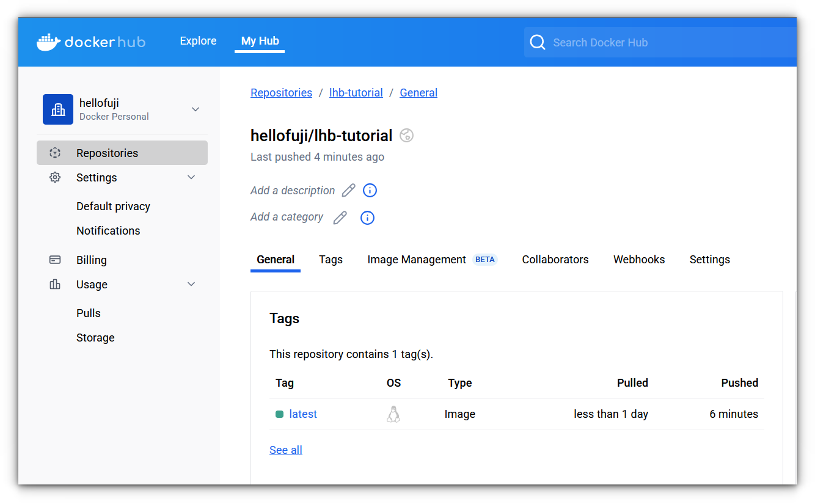Collapse the Settings section chevron
Image resolution: width=815 pixels, height=504 pixels.
pos(191,178)
